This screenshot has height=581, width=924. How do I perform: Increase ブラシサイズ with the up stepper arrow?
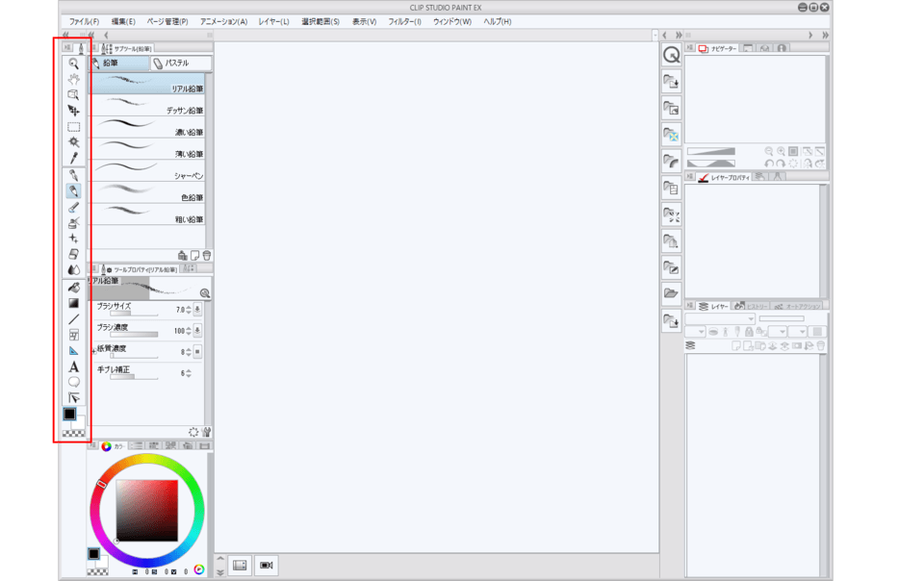coord(189,307)
